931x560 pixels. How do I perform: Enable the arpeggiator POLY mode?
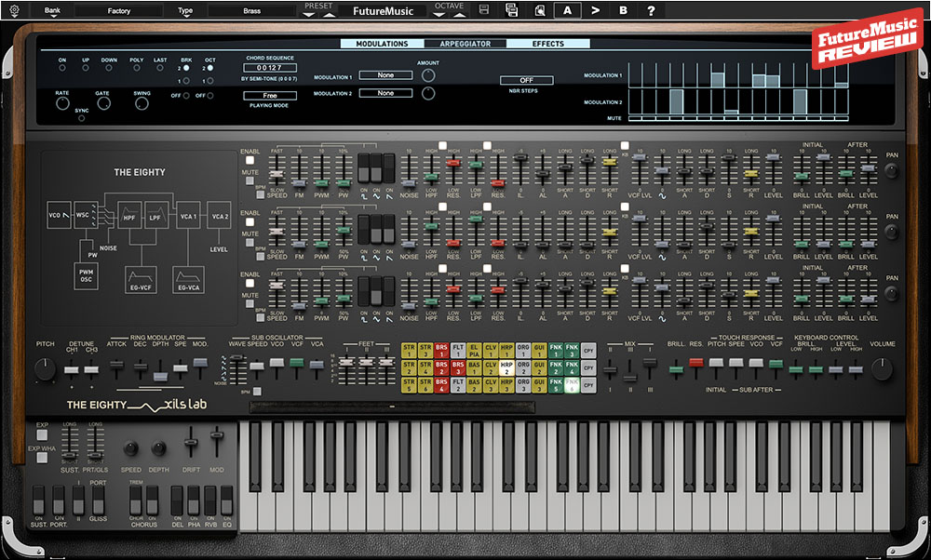click(x=137, y=68)
